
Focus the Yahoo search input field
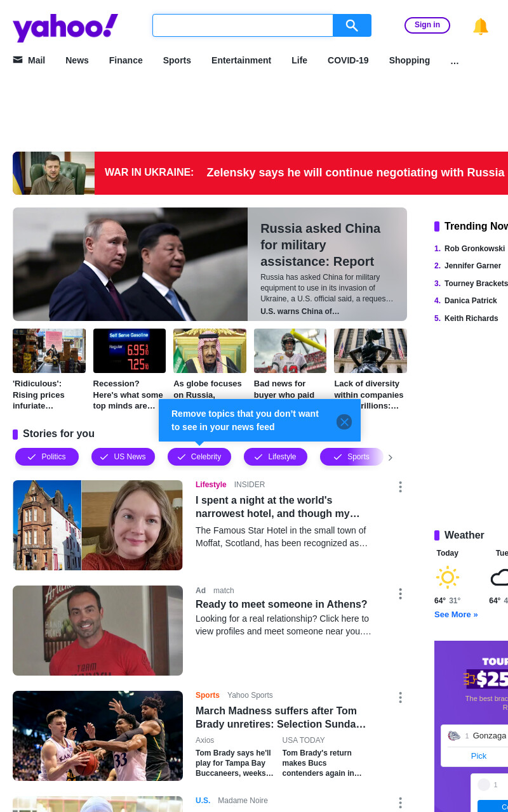click(x=243, y=25)
